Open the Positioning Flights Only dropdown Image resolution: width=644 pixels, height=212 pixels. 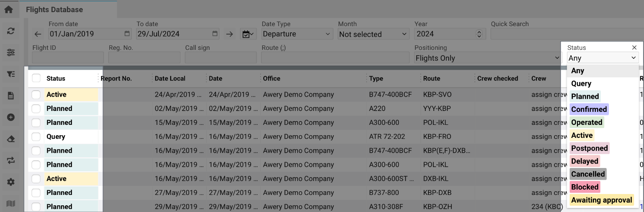(487, 58)
